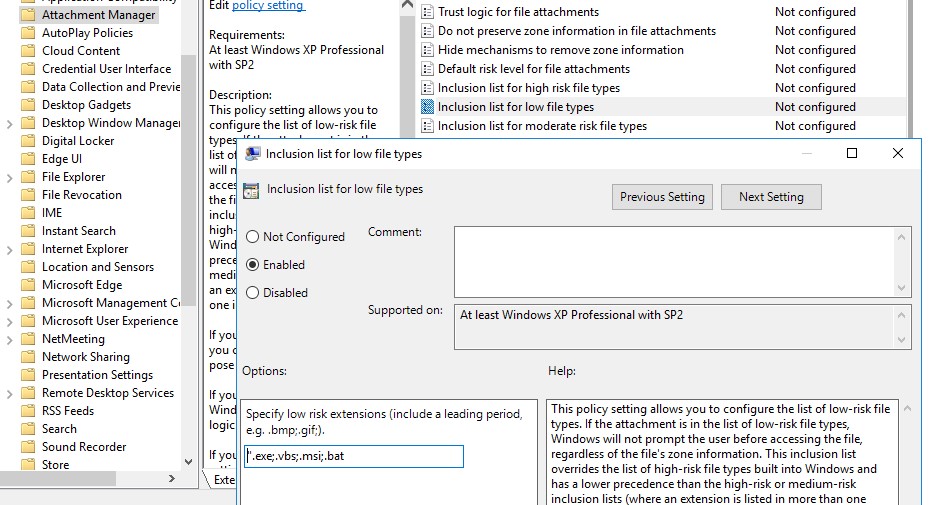931x505 pixels.
Task: Click the Remote Desktop Services folder icon
Action: (x=27, y=393)
